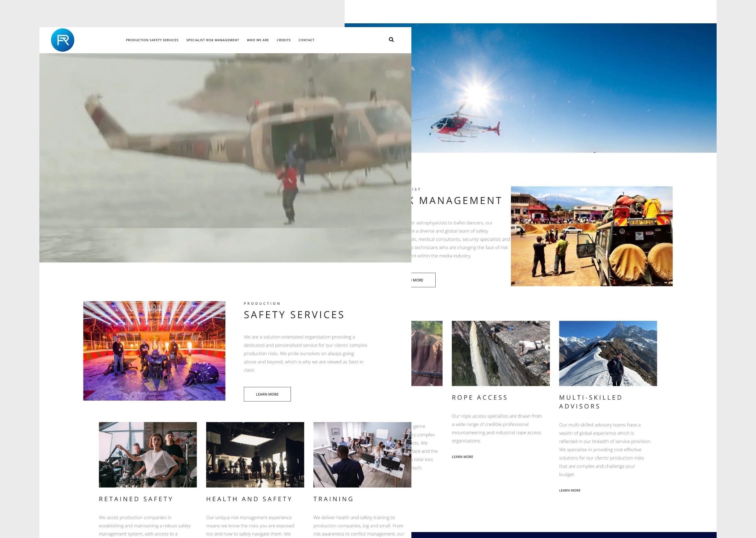The height and width of the screenshot is (538, 756).
Task: Open the Retained Safety film crew photo
Action: [x=148, y=454]
